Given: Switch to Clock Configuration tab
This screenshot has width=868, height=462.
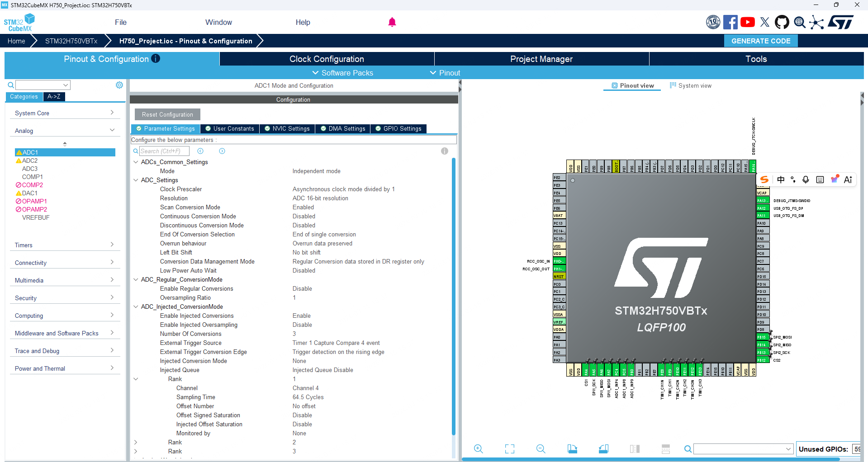Looking at the screenshot, I should coord(327,59).
